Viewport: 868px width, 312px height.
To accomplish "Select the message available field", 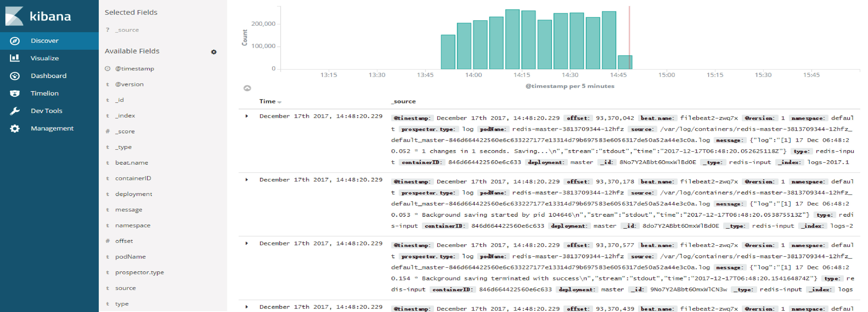I will tap(129, 210).
